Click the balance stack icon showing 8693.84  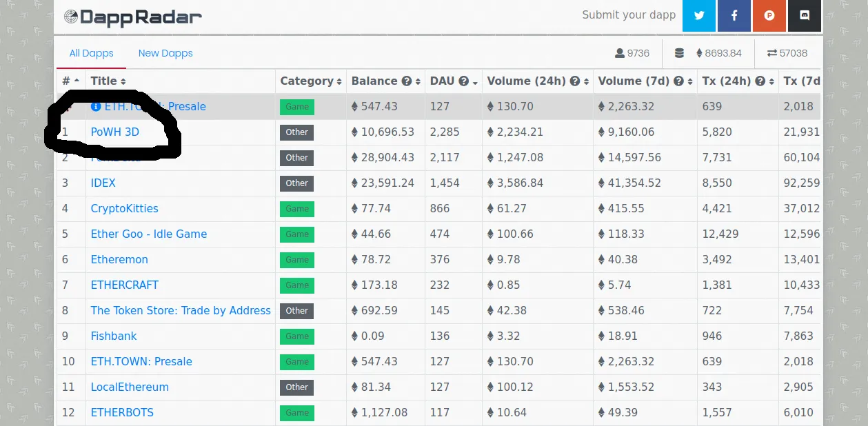[680, 53]
